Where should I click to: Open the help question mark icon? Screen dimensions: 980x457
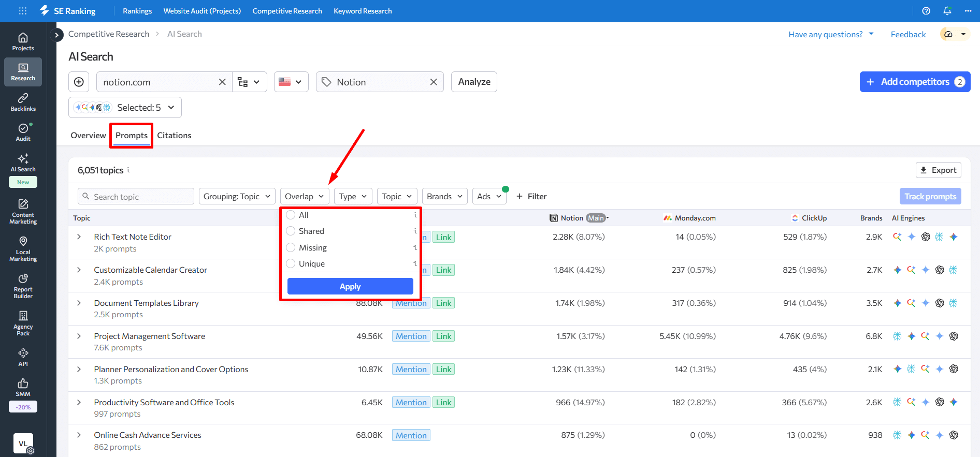pyautogui.click(x=926, y=11)
